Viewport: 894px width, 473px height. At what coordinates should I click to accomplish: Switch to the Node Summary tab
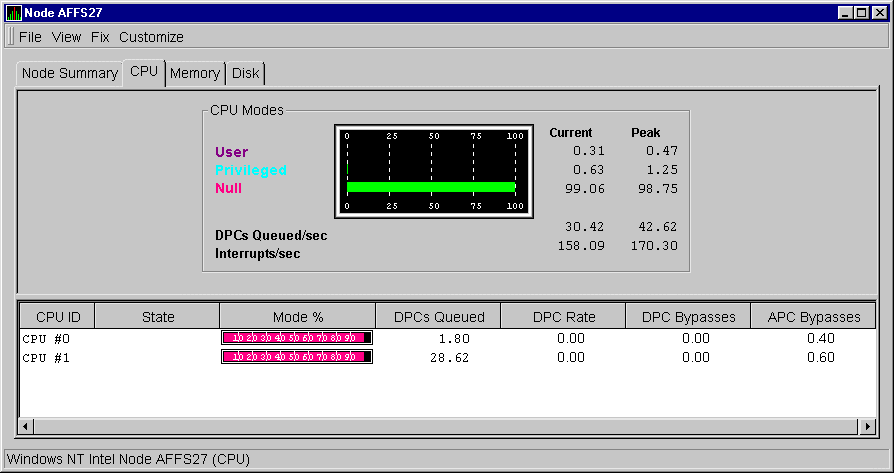70,73
